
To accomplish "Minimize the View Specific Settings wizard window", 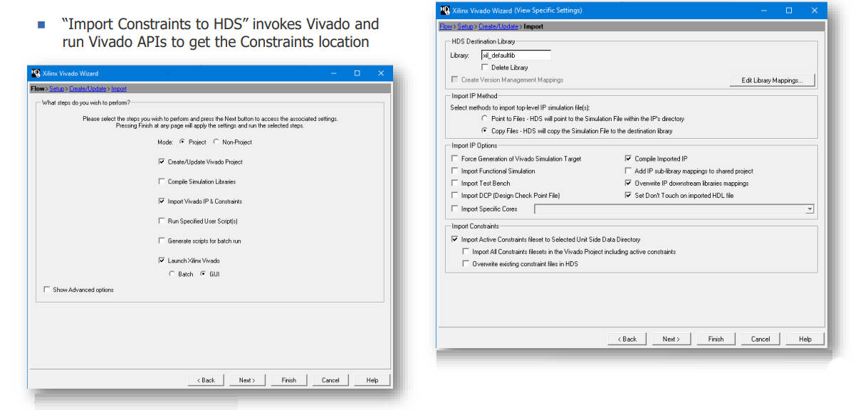I will pos(765,11).
